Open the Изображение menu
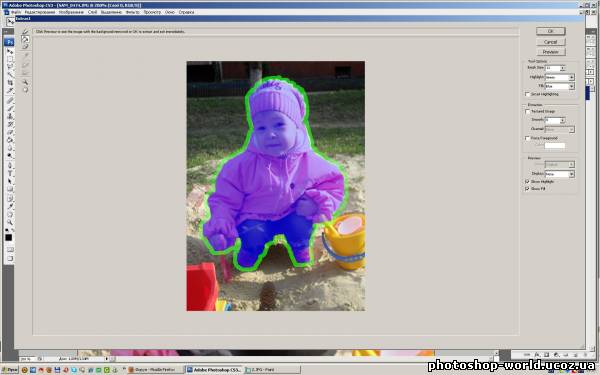The width and height of the screenshot is (600, 375). 71,12
